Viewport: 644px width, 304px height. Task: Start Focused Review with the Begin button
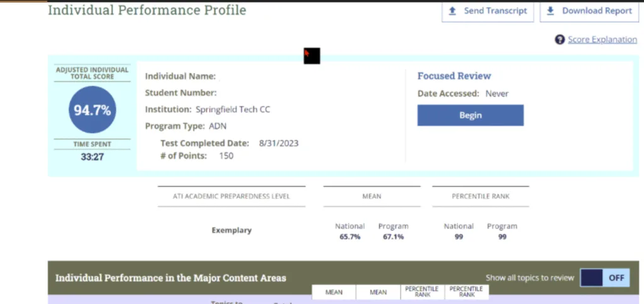tap(470, 115)
